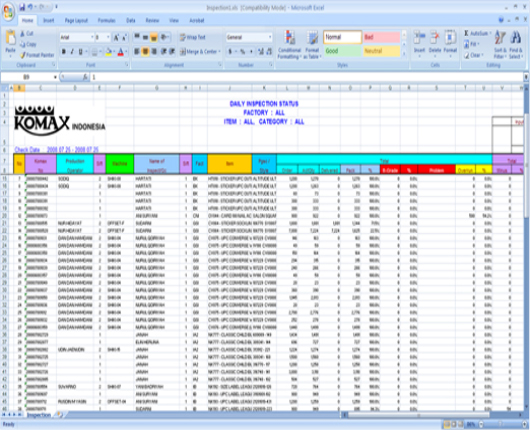Switch to View tab
The image size is (530, 430).
174,21
